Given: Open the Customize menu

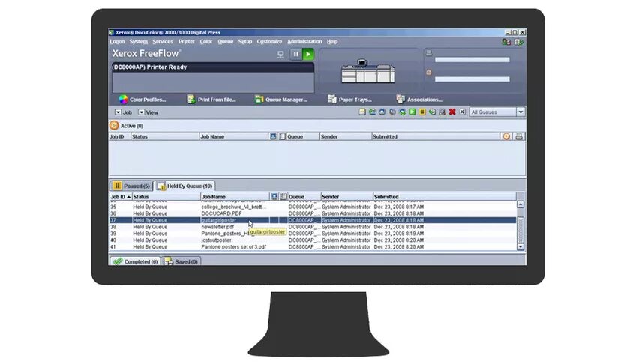Looking at the screenshot, I should tap(269, 42).
